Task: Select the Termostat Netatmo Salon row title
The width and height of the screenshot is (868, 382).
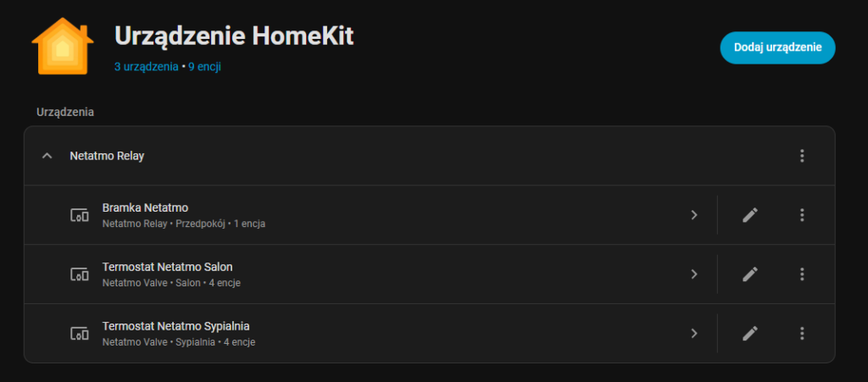Action: coord(167,267)
